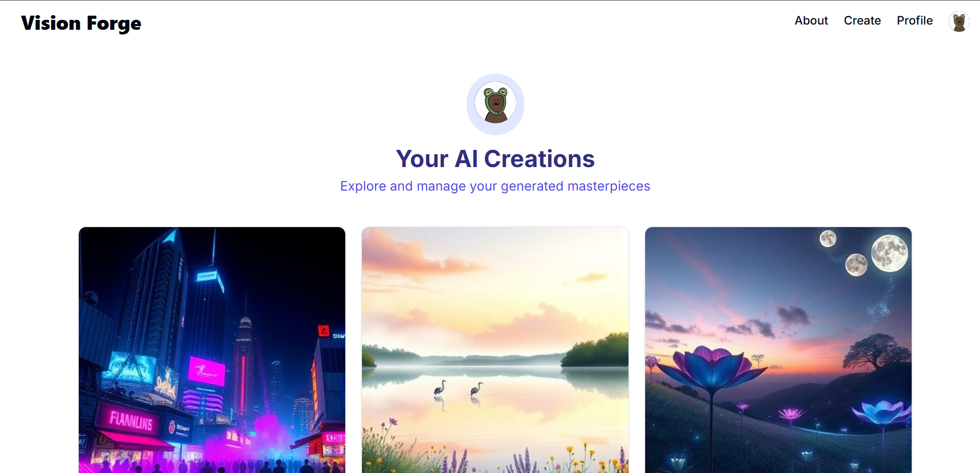
Task: Click the "Explore and manage" subtitle text
Action: tap(495, 186)
